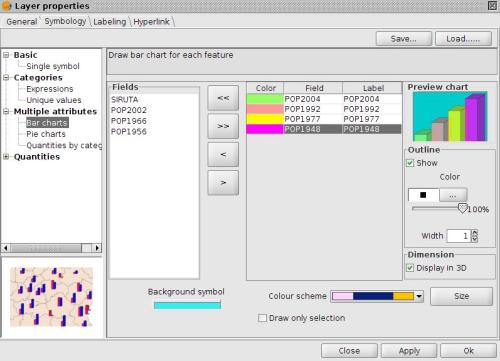Click the single '>' add field button
The height and width of the screenshot is (361, 500).
tap(223, 182)
